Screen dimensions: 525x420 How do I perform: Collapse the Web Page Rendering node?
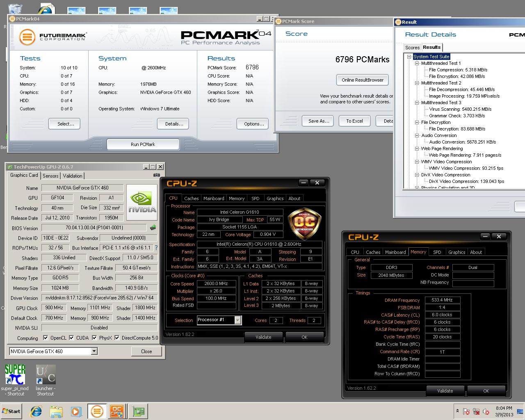[x=417, y=148]
